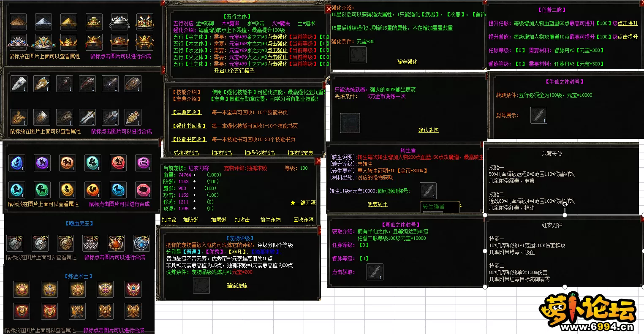Click the yellow monkey zodiac gem

(x=68, y=190)
